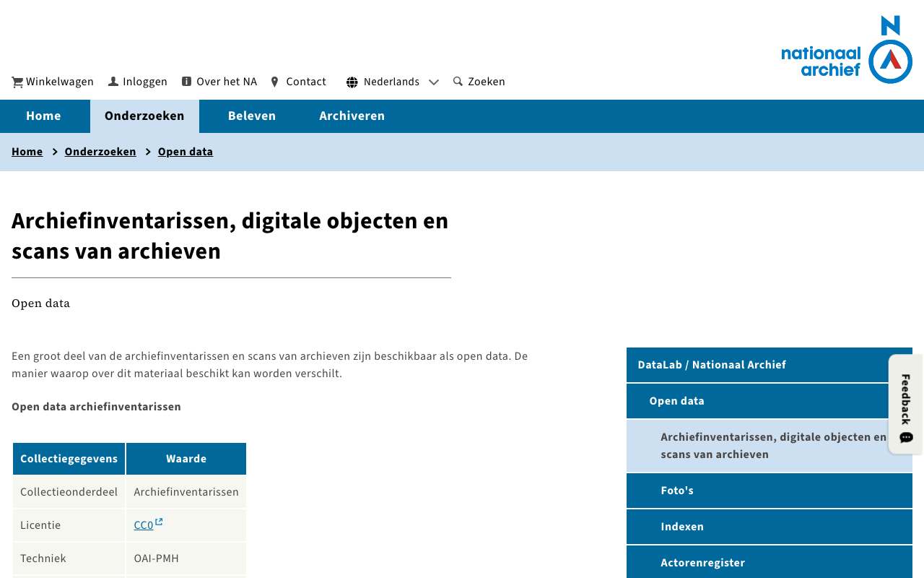
Task: Select Archiefinventarissen, digitale objecten sidebar item
Action: [770, 446]
